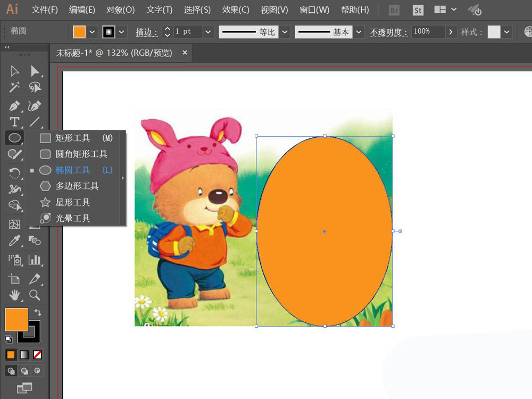This screenshot has width=532, height=399.
Task: Collapse the tools panel with double arrows
Action: tap(7, 47)
